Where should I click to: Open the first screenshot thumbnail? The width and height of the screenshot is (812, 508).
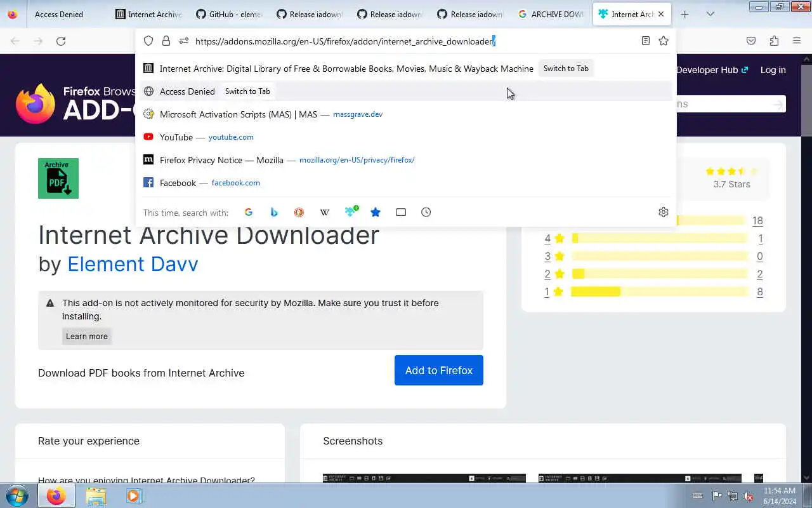tap(424, 478)
